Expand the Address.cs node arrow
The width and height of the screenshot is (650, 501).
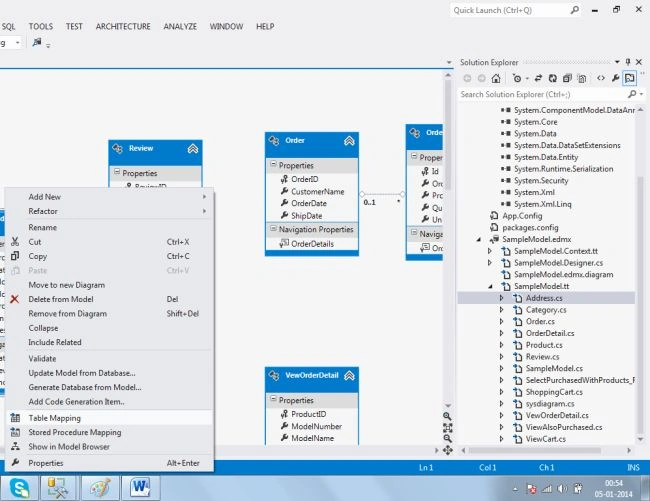(x=501, y=298)
